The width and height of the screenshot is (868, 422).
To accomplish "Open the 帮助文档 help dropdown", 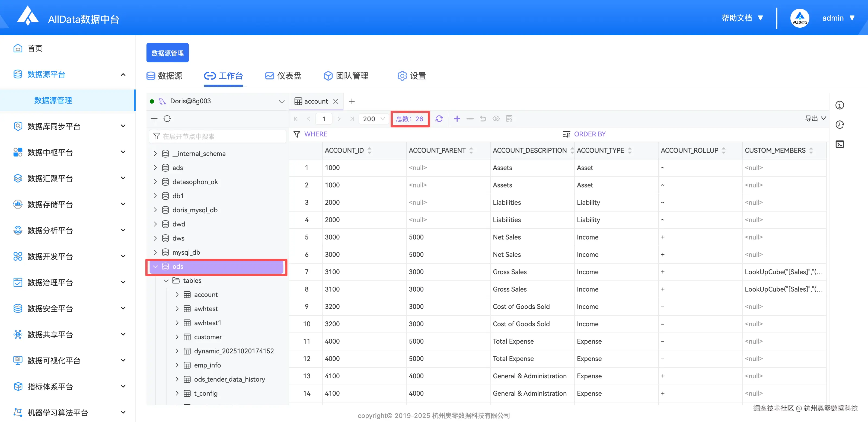I will pyautogui.click(x=742, y=18).
